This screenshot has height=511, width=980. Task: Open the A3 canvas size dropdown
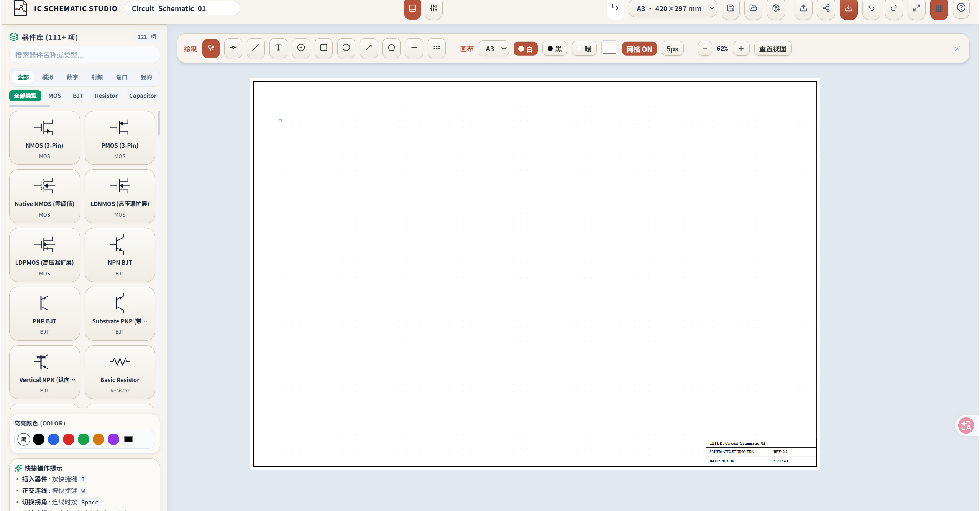[x=494, y=49]
